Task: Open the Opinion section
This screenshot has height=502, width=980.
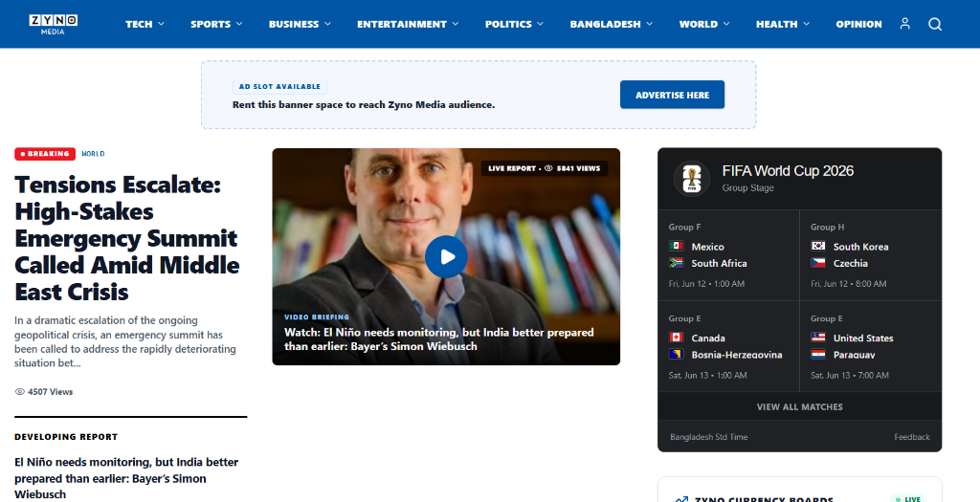Action: click(x=858, y=24)
